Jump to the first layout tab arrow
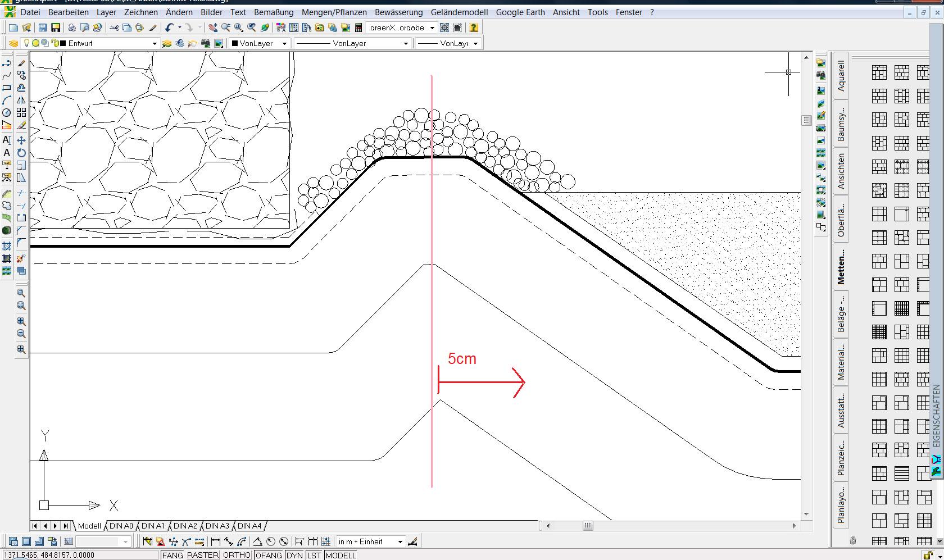Viewport: 944px width, 560px height. click(x=35, y=526)
